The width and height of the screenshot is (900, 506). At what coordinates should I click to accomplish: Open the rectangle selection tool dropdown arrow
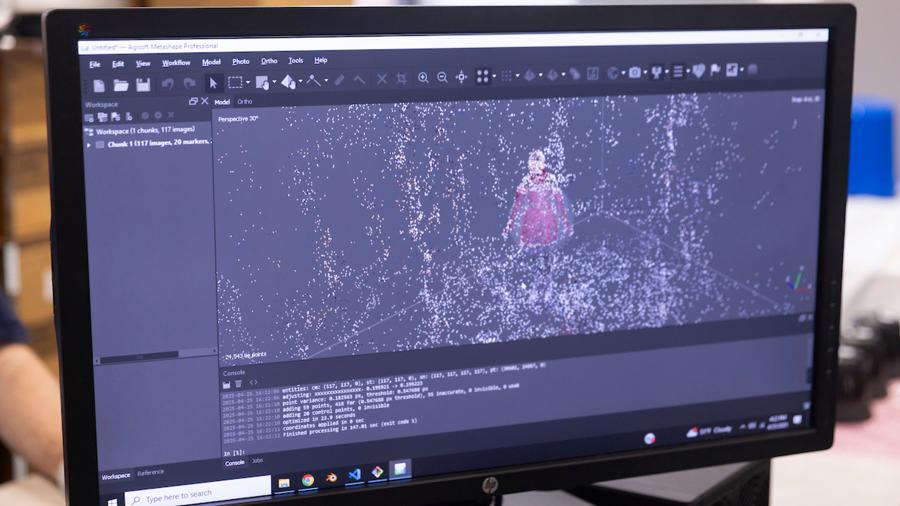[x=248, y=83]
